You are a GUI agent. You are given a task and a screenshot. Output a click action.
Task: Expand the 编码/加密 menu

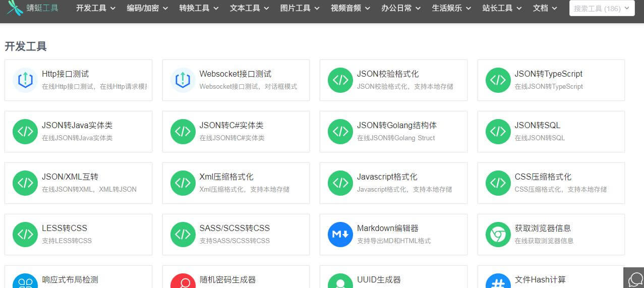tap(147, 8)
